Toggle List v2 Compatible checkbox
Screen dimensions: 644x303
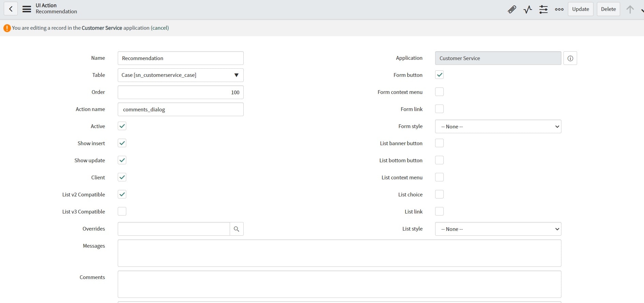[x=122, y=194]
